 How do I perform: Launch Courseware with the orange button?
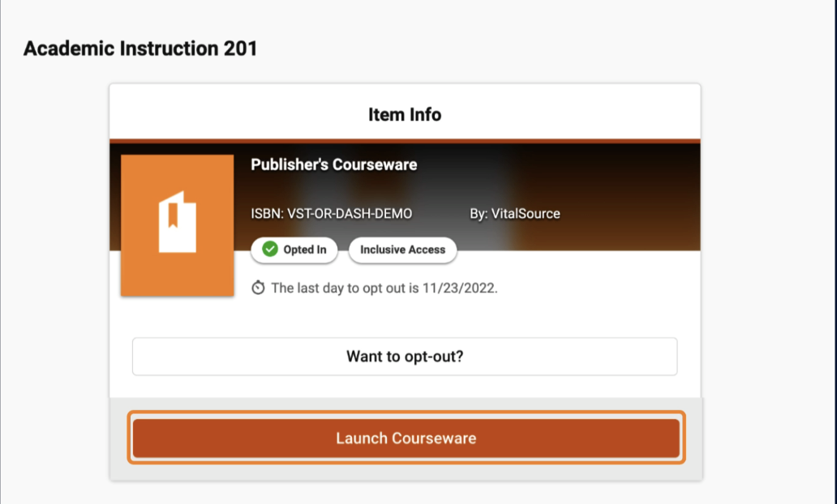click(405, 438)
